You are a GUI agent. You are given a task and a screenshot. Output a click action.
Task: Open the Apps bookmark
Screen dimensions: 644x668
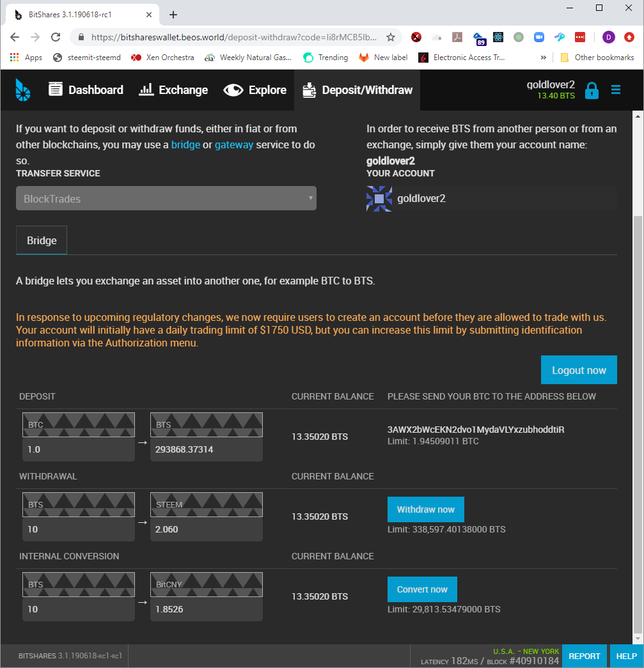click(26, 57)
